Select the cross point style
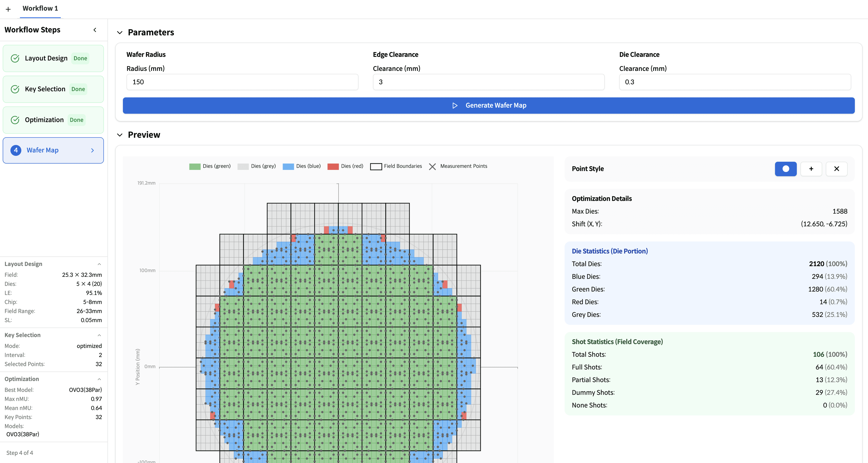 point(836,169)
